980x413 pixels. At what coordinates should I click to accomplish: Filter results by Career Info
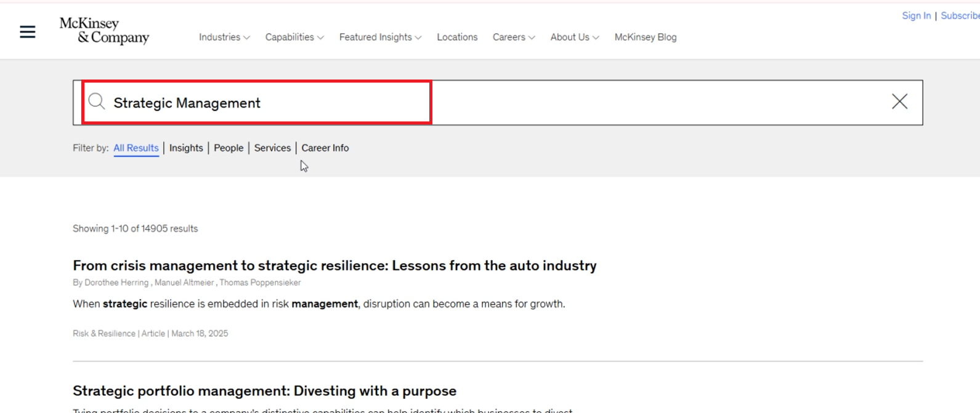325,148
